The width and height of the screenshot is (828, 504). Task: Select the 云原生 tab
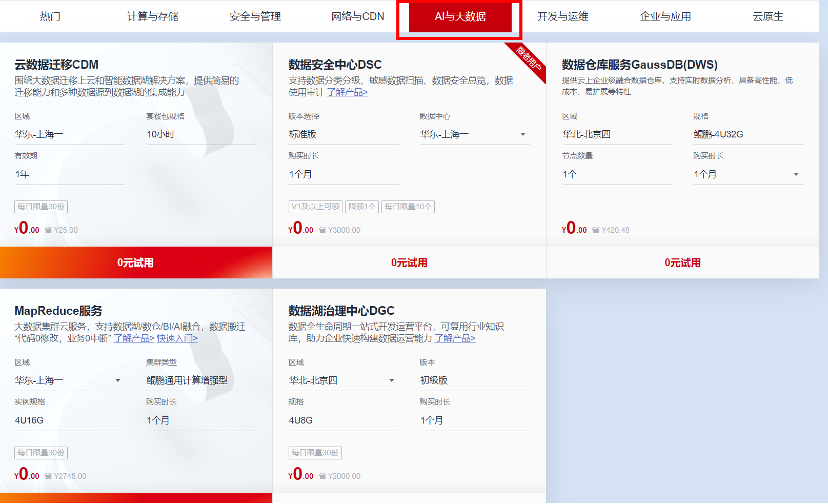coord(768,16)
